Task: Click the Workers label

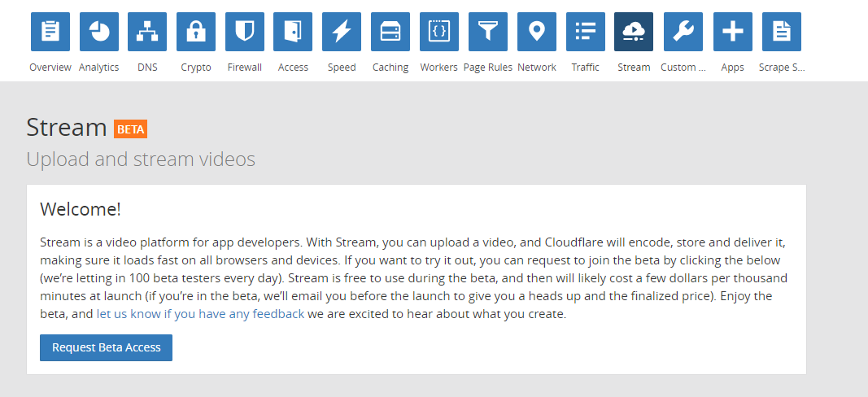Action: [439, 68]
